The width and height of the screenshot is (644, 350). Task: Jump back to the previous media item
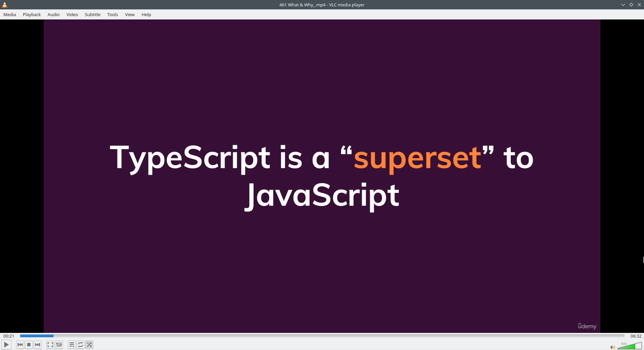20,345
